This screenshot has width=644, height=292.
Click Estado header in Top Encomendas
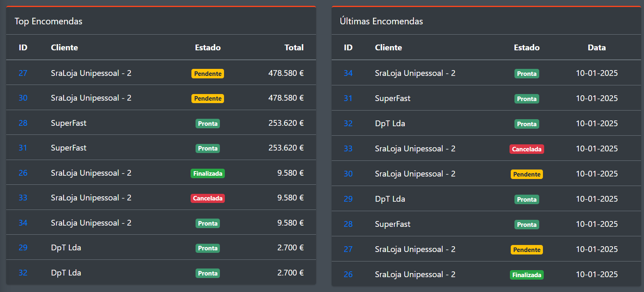point(208,47)
